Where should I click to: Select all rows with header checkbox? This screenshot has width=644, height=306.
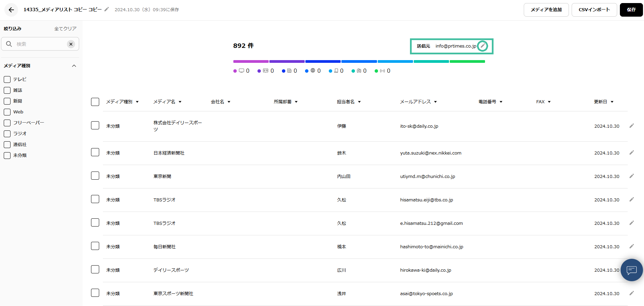pos(95,102)
